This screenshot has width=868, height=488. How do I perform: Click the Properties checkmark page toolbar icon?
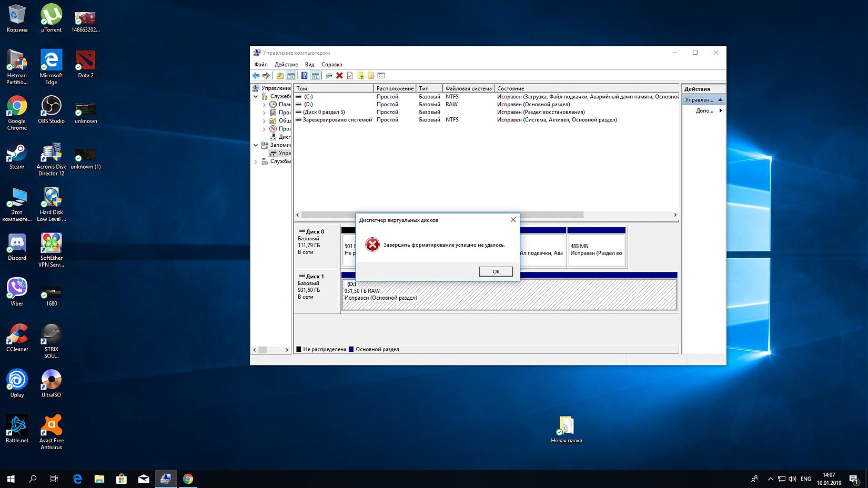tap(350, 76)
